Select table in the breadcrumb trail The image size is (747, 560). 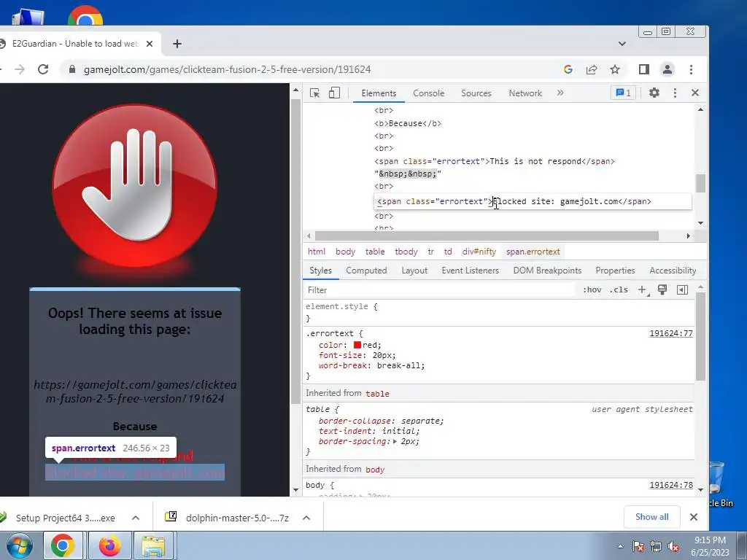375,252
